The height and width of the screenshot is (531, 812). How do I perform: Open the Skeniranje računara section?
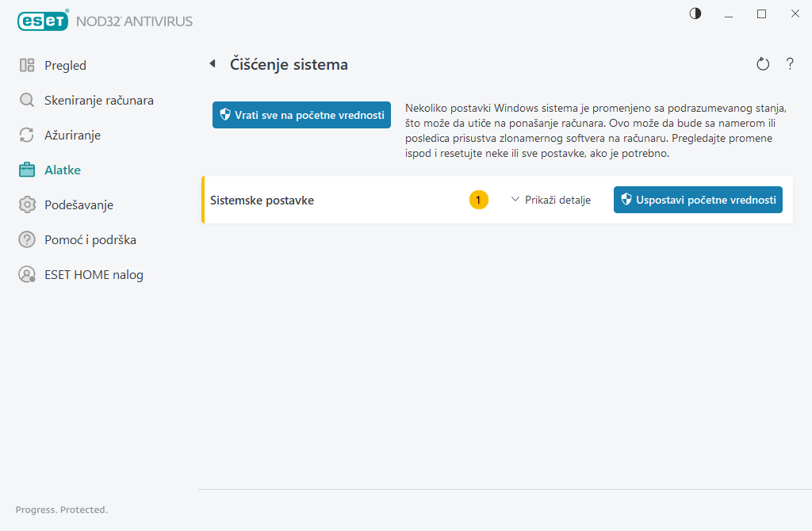(98, 101)
